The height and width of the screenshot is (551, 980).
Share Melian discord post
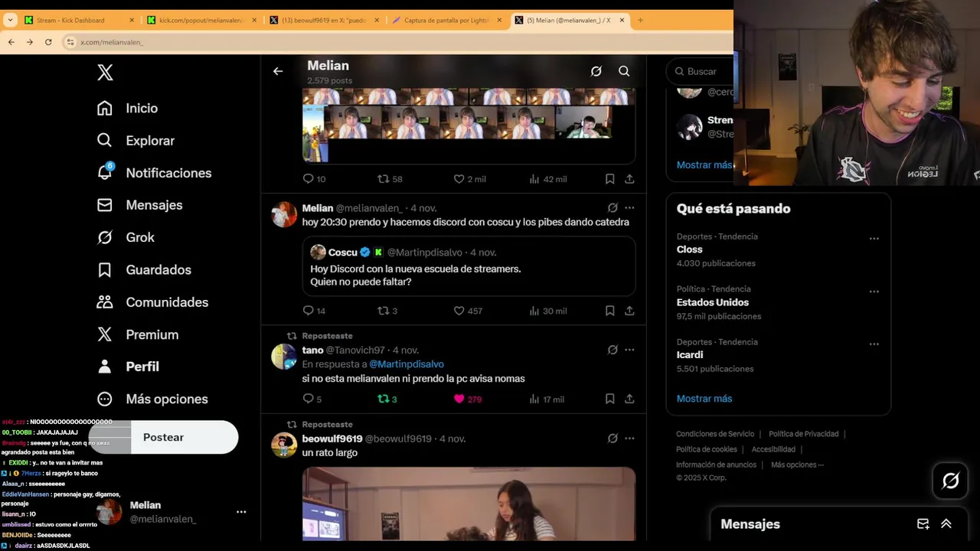tap(629, 311)
